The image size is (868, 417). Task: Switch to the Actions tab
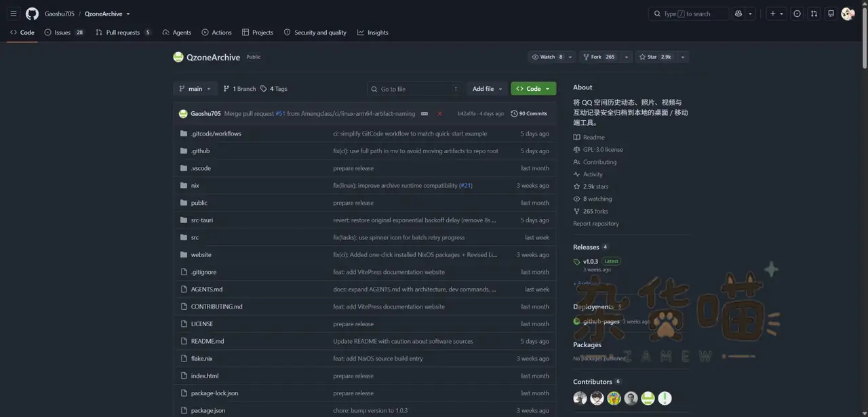[x=216, y=33]
